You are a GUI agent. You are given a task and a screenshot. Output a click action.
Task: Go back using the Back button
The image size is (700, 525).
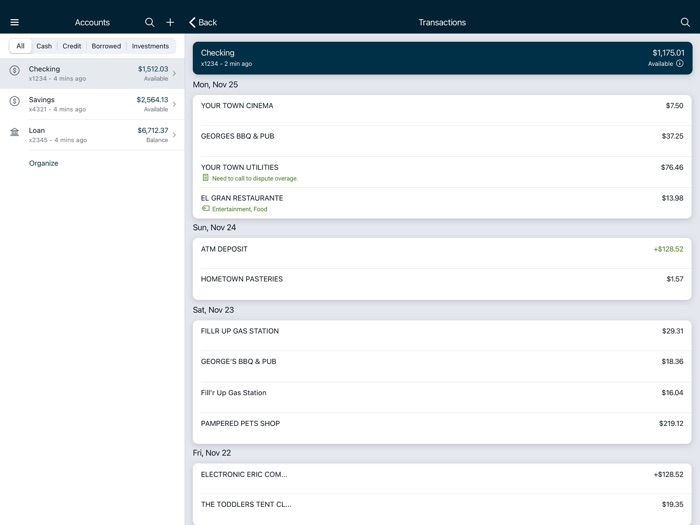[x=203, y=22]
